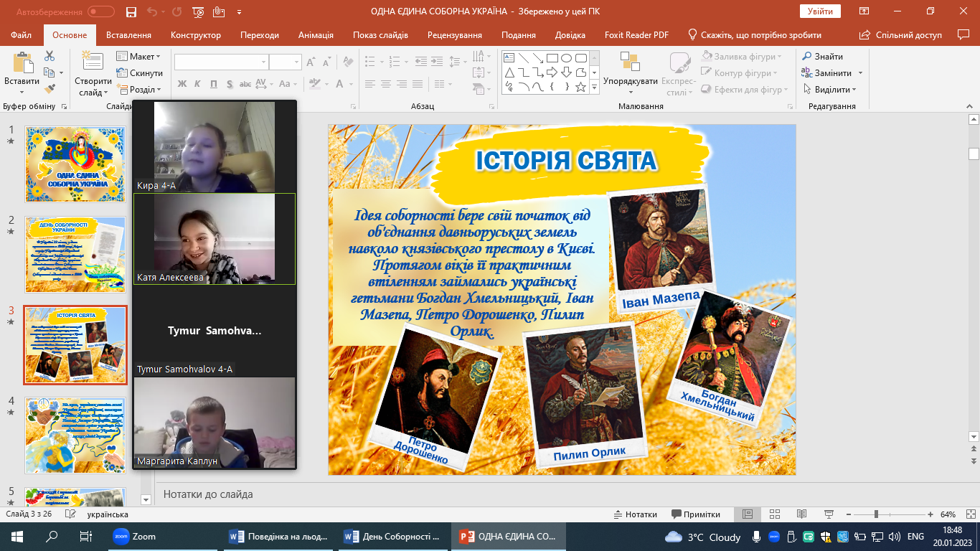Toggle Нотатки notes pane in status bar
This screenshot has width=980, height=551.
[636, 514]
